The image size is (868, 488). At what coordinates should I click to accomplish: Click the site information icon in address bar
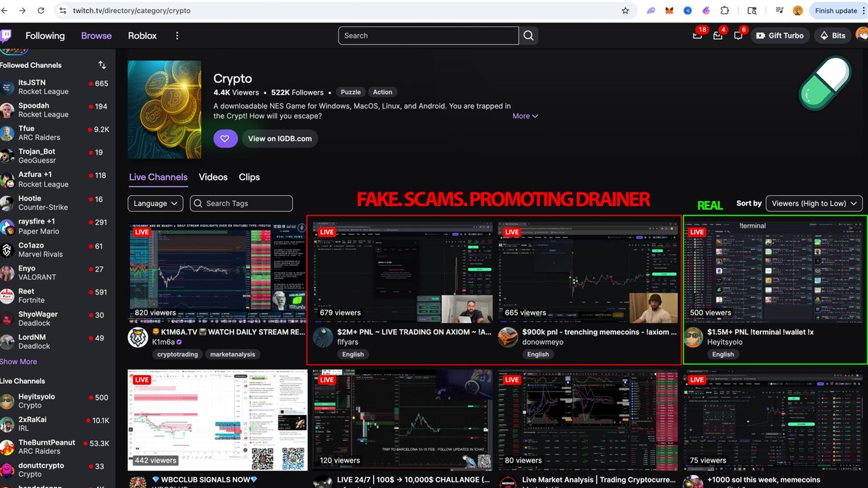pyautogui.click(x=62, y=11)
